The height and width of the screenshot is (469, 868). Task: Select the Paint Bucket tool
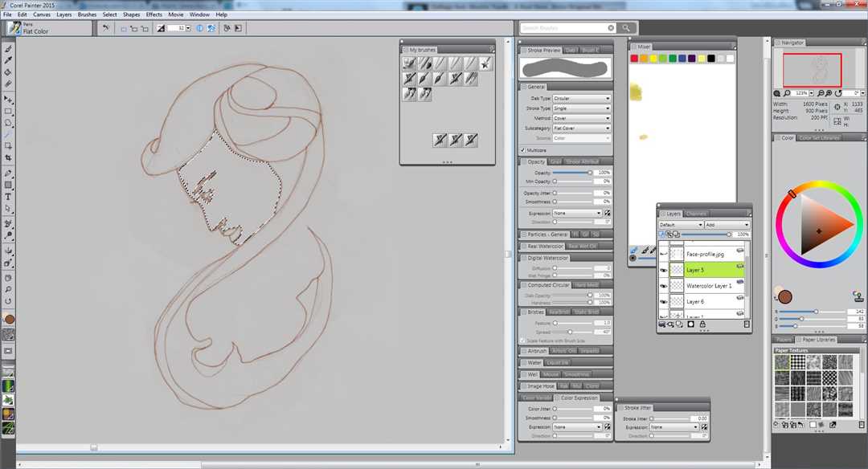point(9,72)
